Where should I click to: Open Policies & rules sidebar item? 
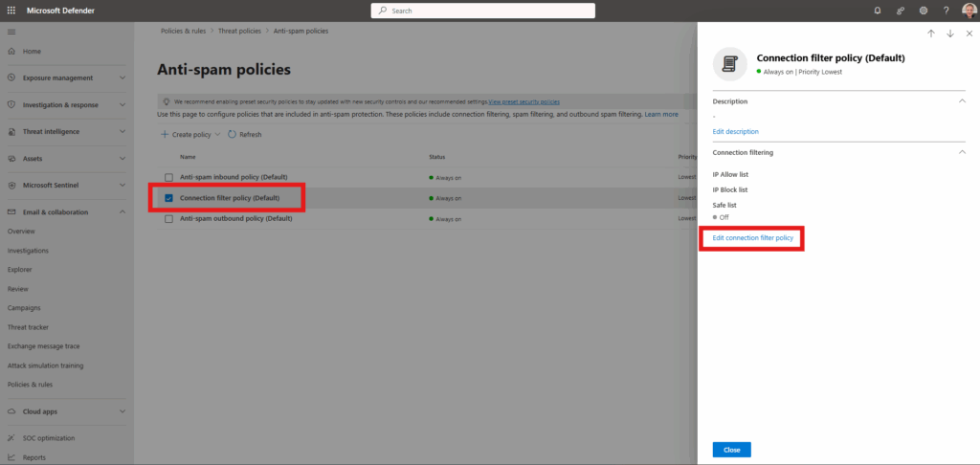pyautogui.click(x=30, y=385)
